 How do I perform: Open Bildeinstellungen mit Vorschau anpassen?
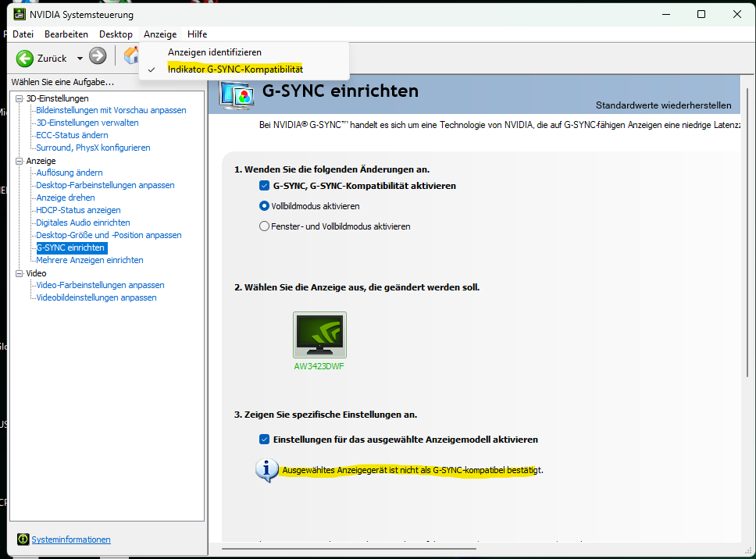coord(112,110)
